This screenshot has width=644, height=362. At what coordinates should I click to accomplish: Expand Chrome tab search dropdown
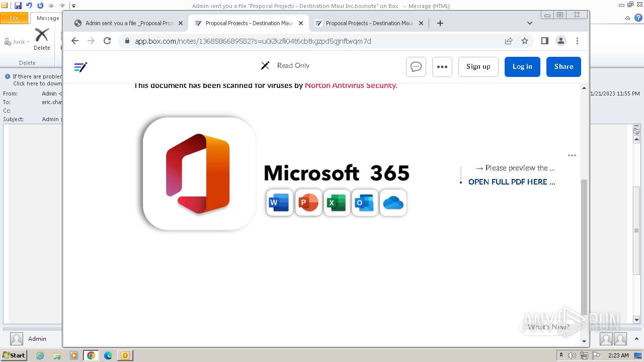pyautogui.click(x=529, y=23)
